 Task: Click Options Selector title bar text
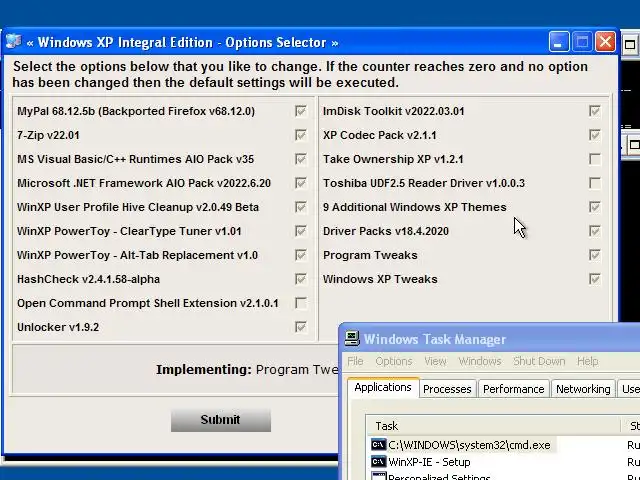point(182,42)
